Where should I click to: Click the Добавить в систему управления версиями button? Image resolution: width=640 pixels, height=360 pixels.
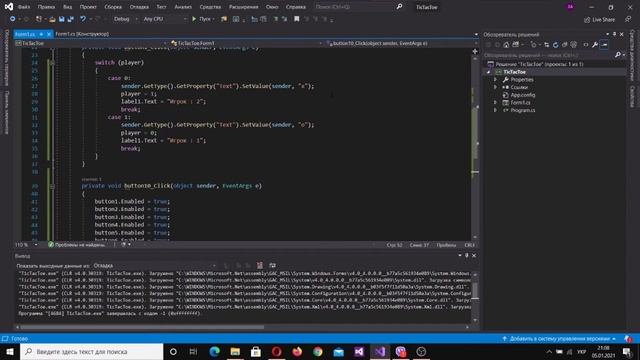[559, 339]
